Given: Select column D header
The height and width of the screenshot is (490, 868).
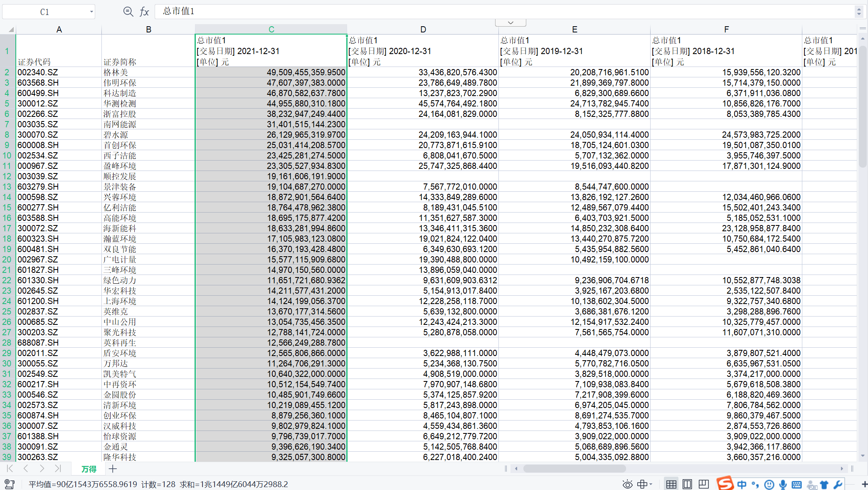Looking at the screenshot, I should point(423,29).
